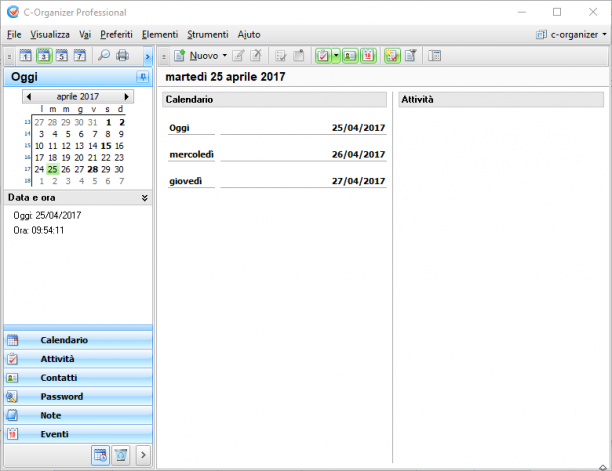Expand the left toolbar overflow arrow
The height and width of the screenshot is (471, 612).
[x=148, y=57]
